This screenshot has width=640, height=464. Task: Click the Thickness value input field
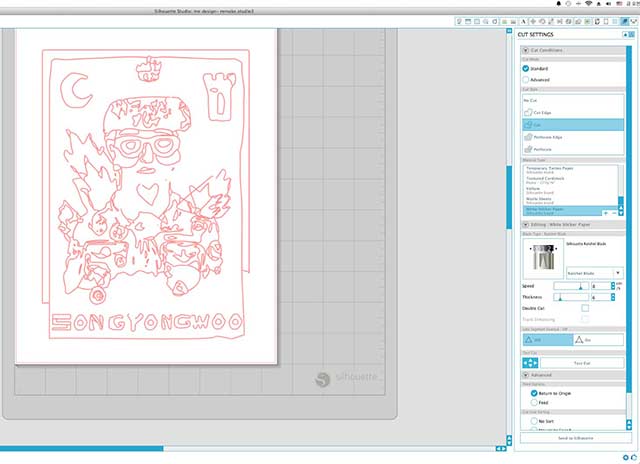point(600,297)
